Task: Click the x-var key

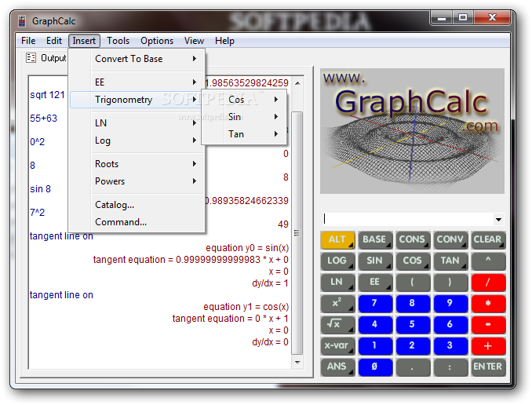Action: click(337, 346)
